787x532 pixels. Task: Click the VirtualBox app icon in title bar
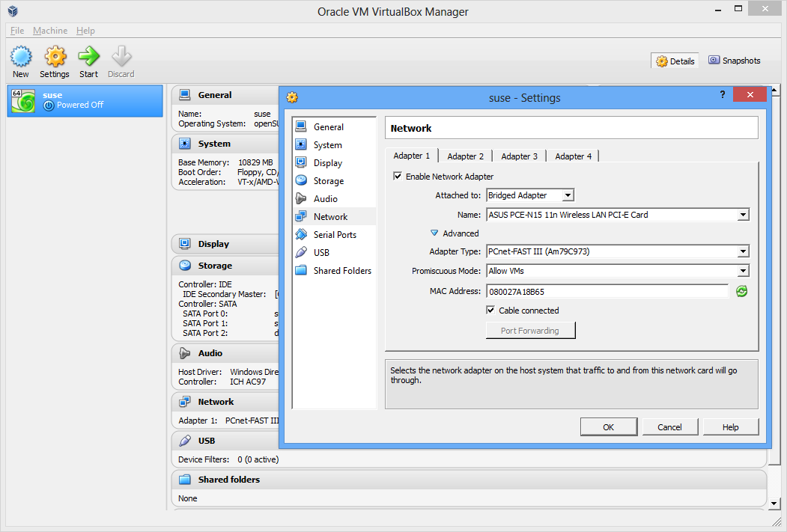(x=13, y=11)
